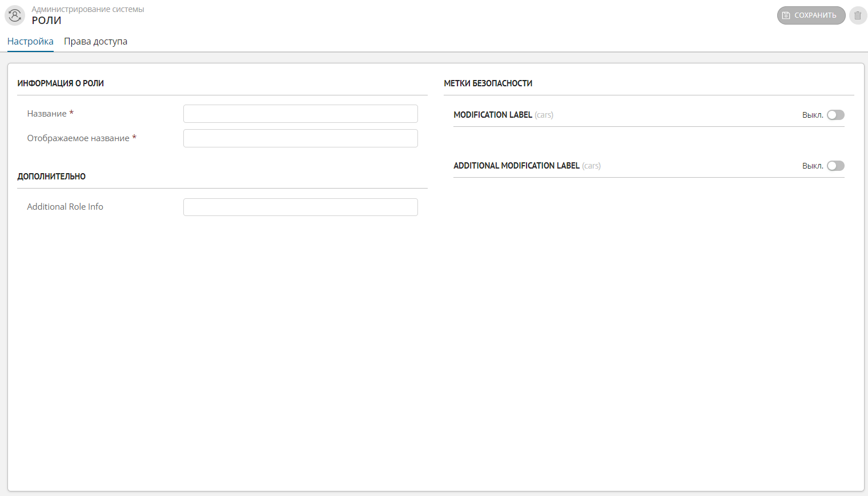Click the Метки безопасности section header
Image resolution: width=868 pixels, height=496 pixels.
point(488,83)
